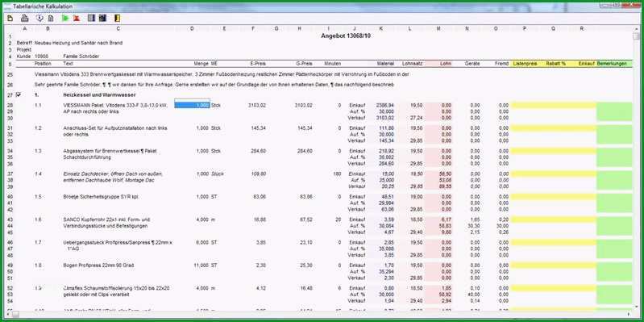
Task: Click the dark blue column layout icon
Action: tap(102, 18)
